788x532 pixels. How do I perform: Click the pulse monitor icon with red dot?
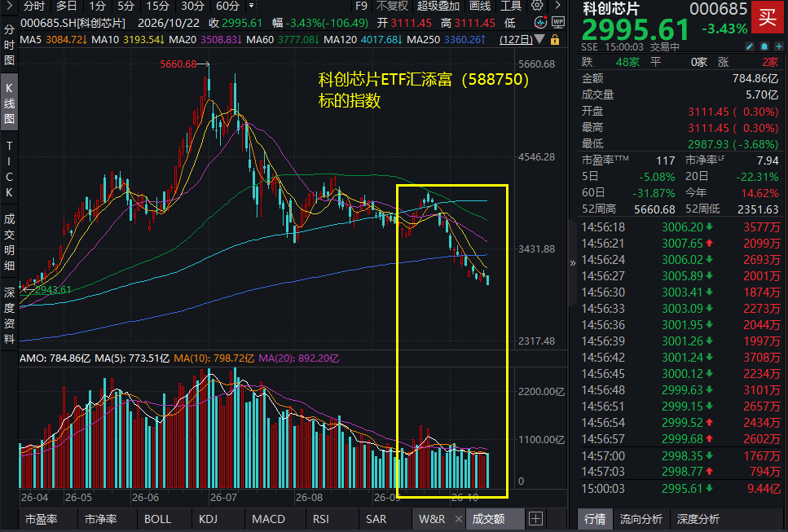click(x=541, y=22)
